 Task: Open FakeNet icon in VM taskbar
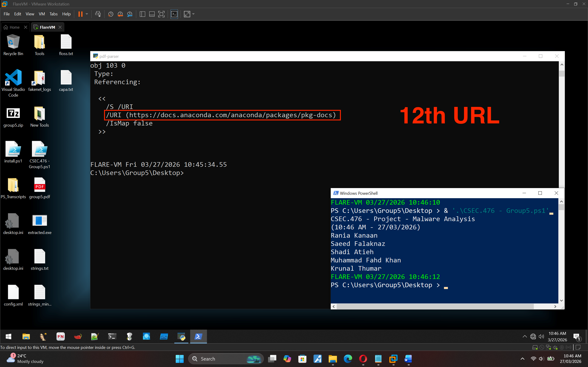(60, 336)
